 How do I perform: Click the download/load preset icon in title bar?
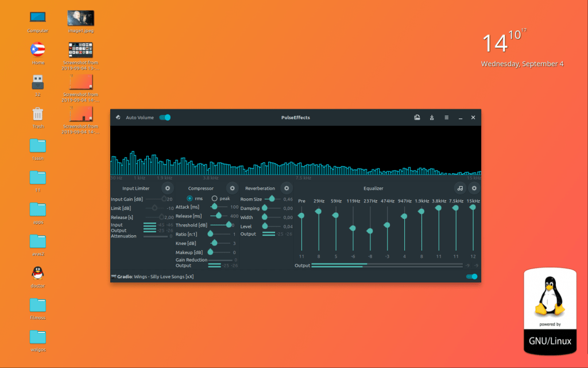432,118
